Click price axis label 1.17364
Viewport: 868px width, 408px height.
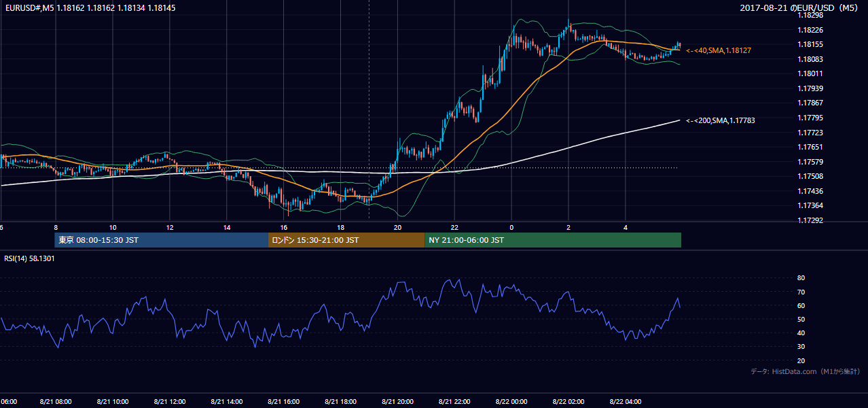coord(810,205)
